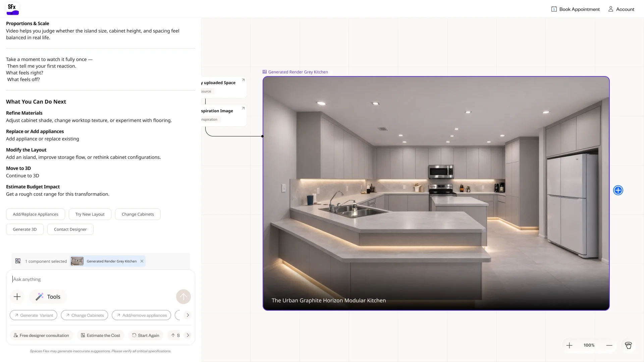Image resolution: width=644 pixels, height=362 pixels.
Task: Click The Urban Graphite Horizon caption
Action: 329,300
